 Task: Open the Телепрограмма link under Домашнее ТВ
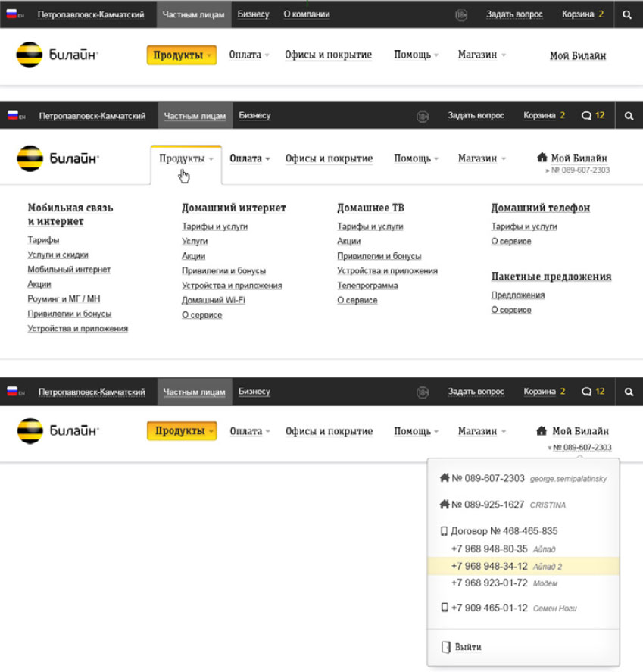(367, 286)
